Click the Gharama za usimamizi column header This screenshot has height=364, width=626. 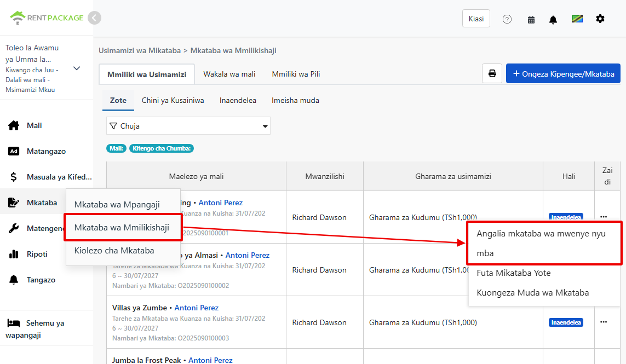coord(453,176)
